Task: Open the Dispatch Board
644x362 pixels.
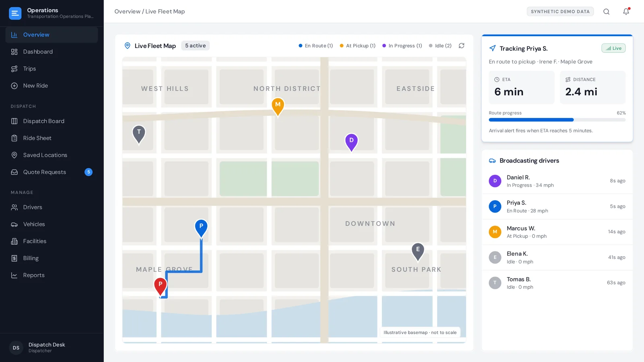Action: click(52, 121)
